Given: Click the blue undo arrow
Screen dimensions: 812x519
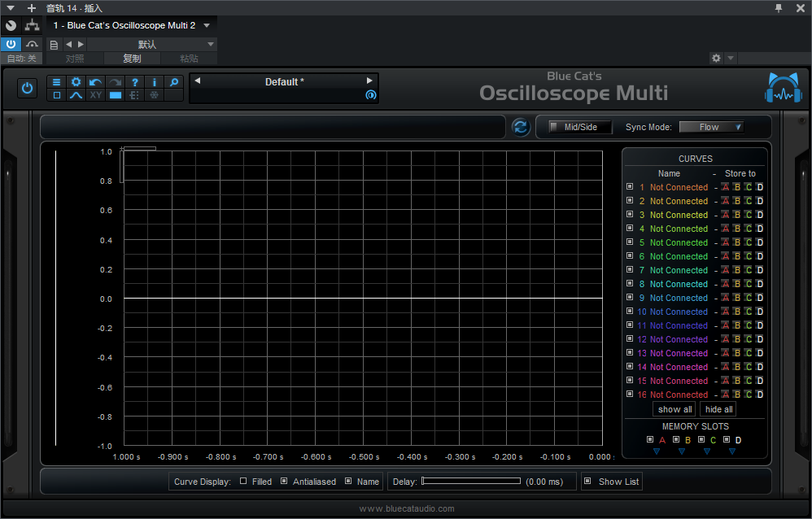Looking at the screenshot, I should [x=95, y=82].
